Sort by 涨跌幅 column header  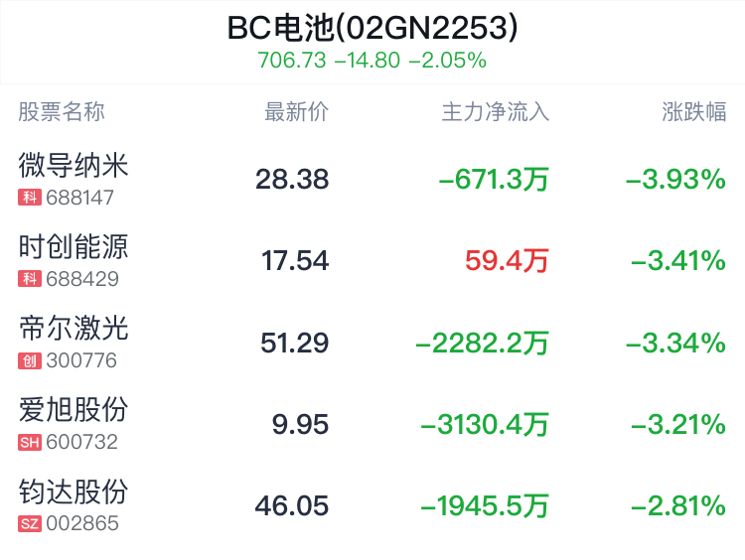click(694, 112)
